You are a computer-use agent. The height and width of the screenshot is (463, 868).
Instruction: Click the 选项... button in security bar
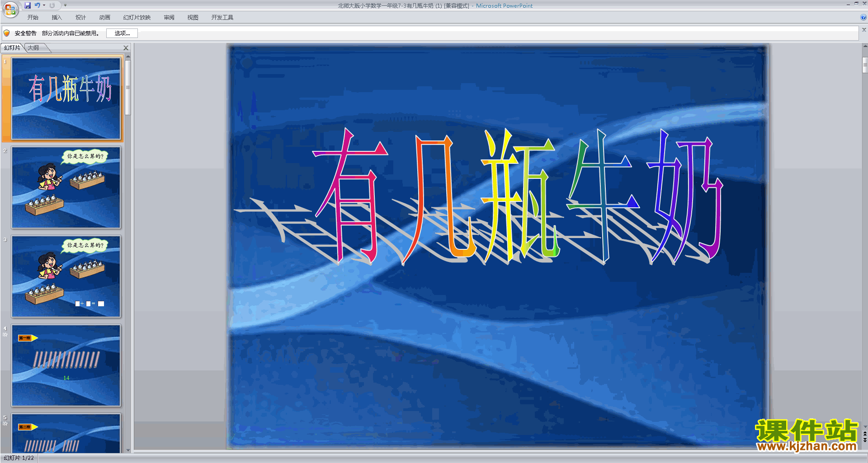click(122, 33)
